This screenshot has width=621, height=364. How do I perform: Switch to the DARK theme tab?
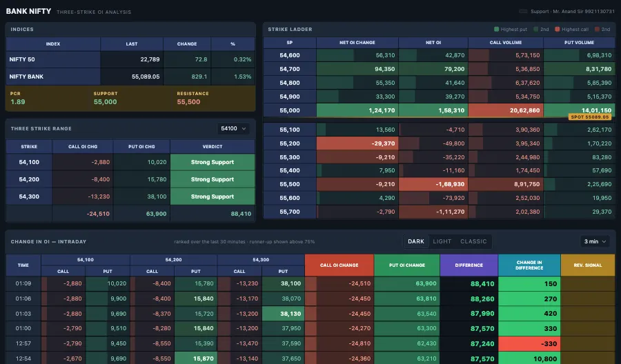(x=416, y=241)
